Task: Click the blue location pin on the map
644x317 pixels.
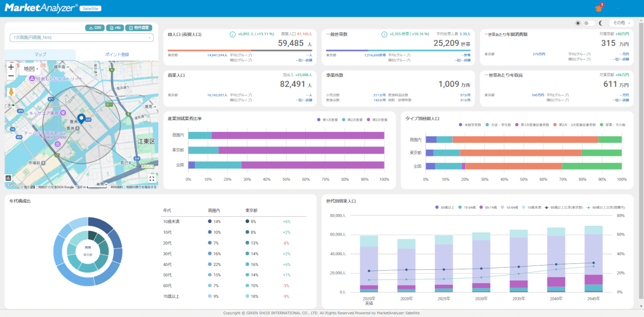Action: click(x=81, y=119)
